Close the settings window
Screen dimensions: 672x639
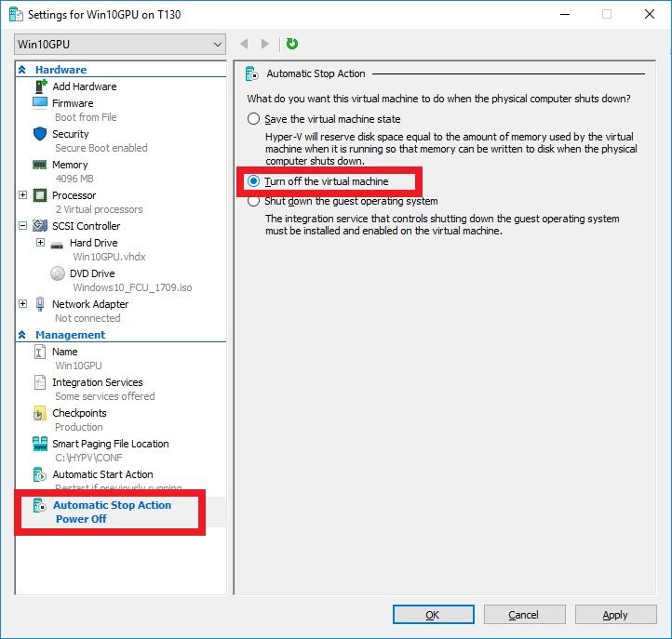click(650, 14)
